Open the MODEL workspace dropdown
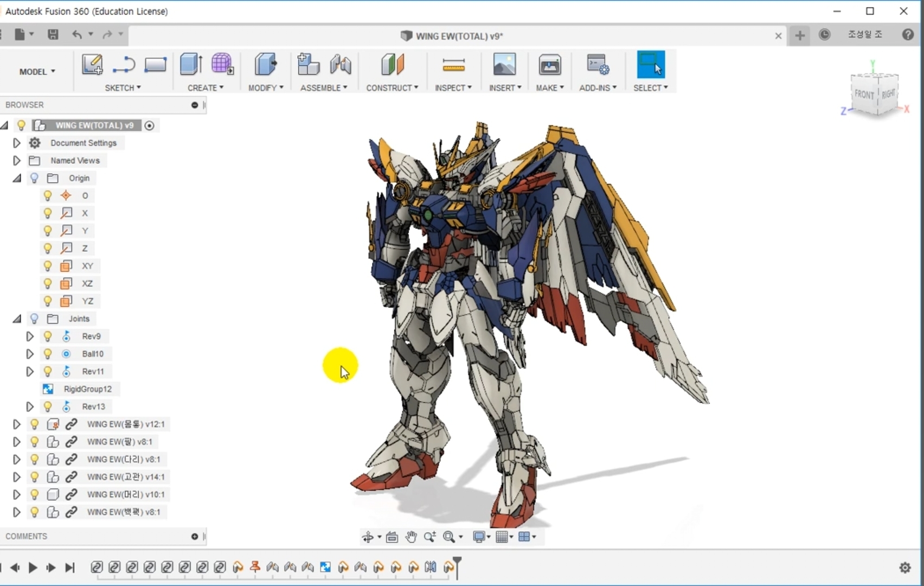 coord(37,72)
